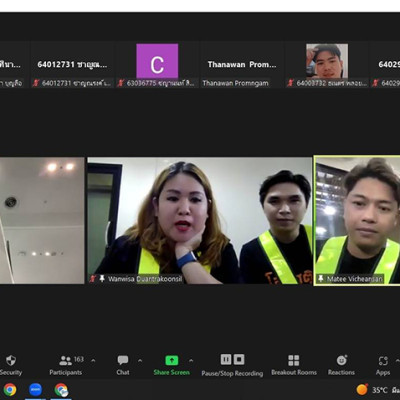Click the pin icon beside Wanwisa Duantrakoonsil
The image size is (400, 400).
click(102, 278)
